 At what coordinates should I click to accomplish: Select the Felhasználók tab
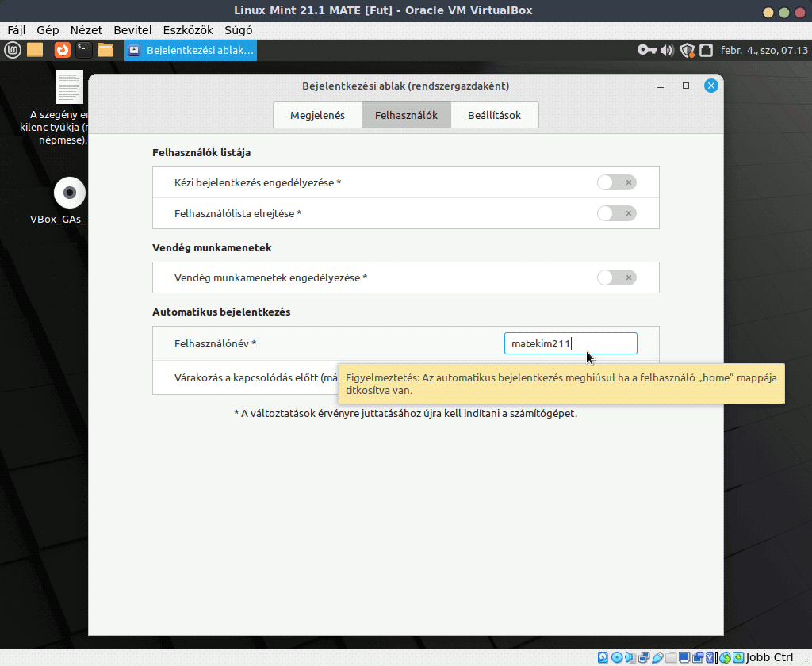click(x=406, y=115)
